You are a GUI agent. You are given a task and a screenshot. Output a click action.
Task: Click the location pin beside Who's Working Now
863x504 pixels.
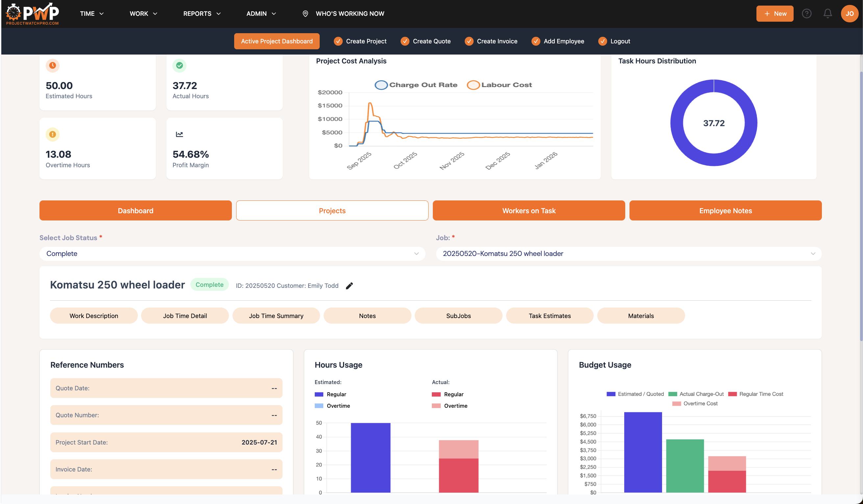tap(305, 14)
